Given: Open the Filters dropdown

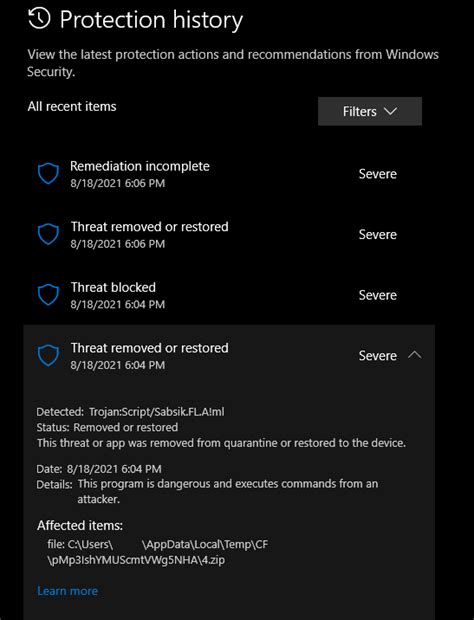Looking at the screenshot, I should tap(370, 112).
